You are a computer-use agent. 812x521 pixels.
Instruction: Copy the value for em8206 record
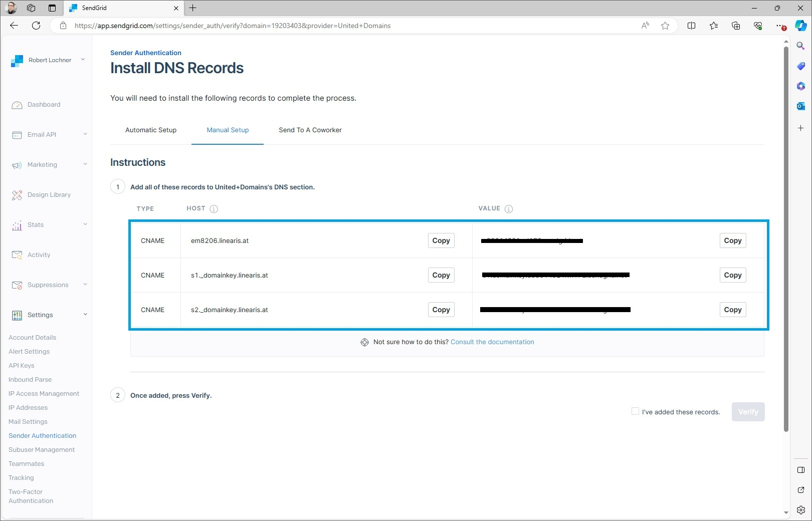(x=733, y=241)
